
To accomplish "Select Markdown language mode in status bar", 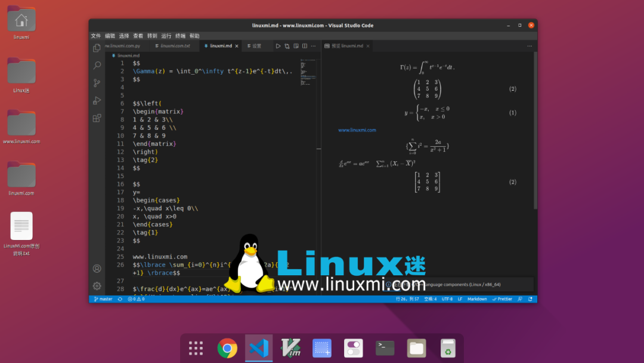I will click(477, 299).
